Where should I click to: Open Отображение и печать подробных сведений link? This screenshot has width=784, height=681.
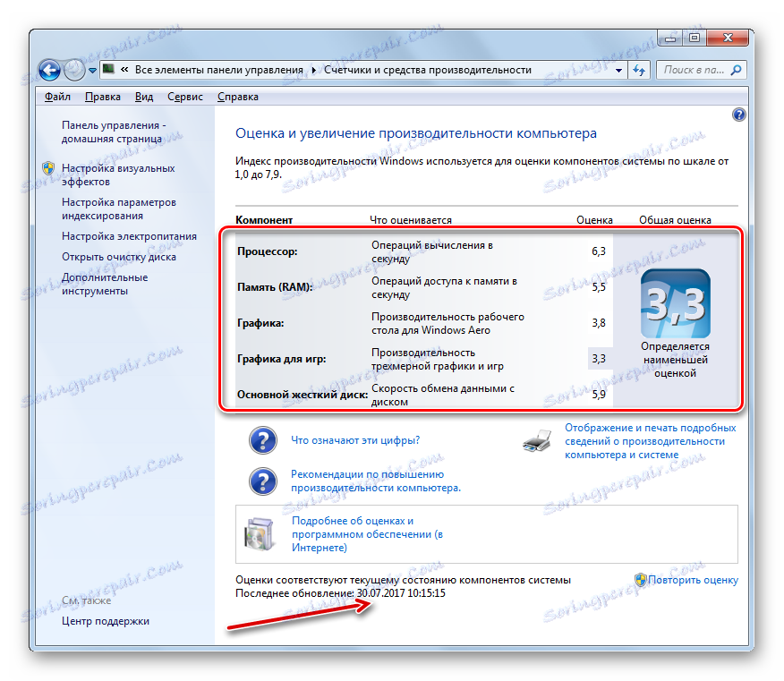point(650,441)
